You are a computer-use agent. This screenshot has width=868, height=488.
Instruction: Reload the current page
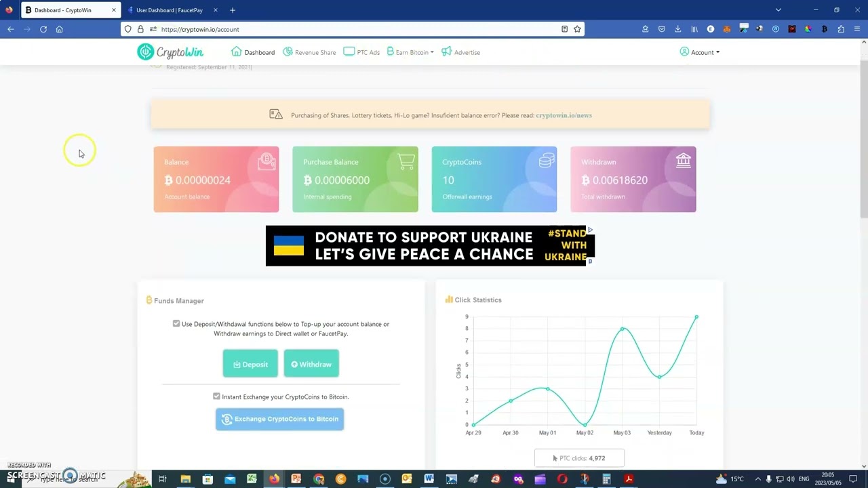point(43,29)
